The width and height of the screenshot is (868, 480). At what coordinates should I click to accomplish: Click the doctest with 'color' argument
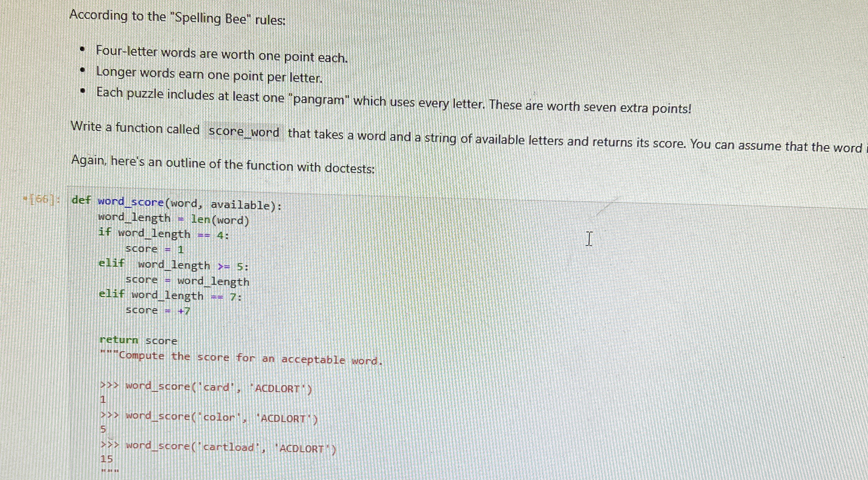point(209,417)
